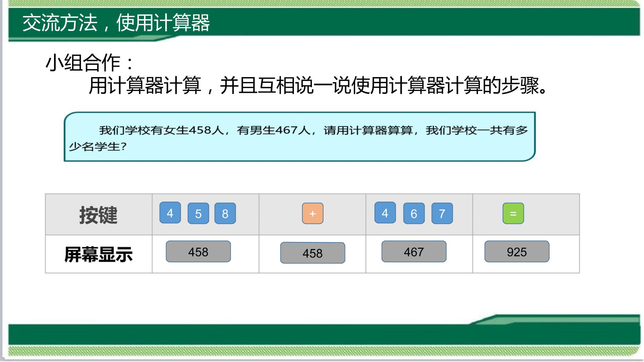Click the 屏幕显示 row label

(99, 254)
